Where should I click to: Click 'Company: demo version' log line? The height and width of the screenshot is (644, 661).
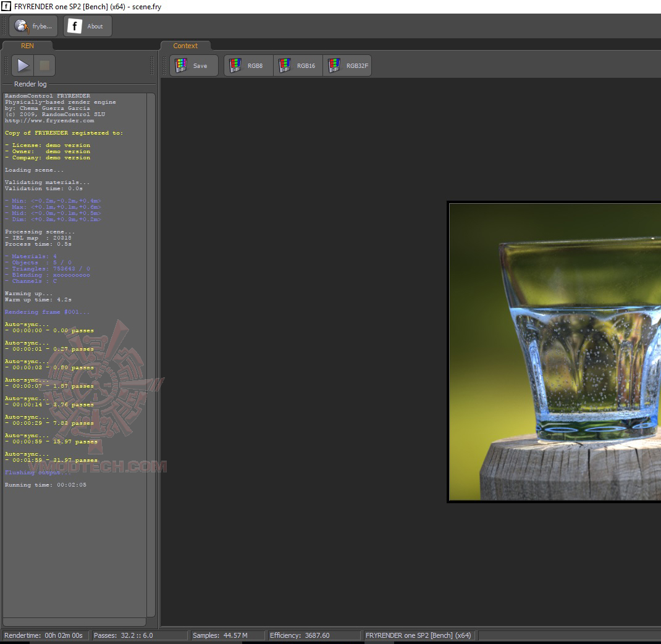pyautogui.click(x=47, y=157)
